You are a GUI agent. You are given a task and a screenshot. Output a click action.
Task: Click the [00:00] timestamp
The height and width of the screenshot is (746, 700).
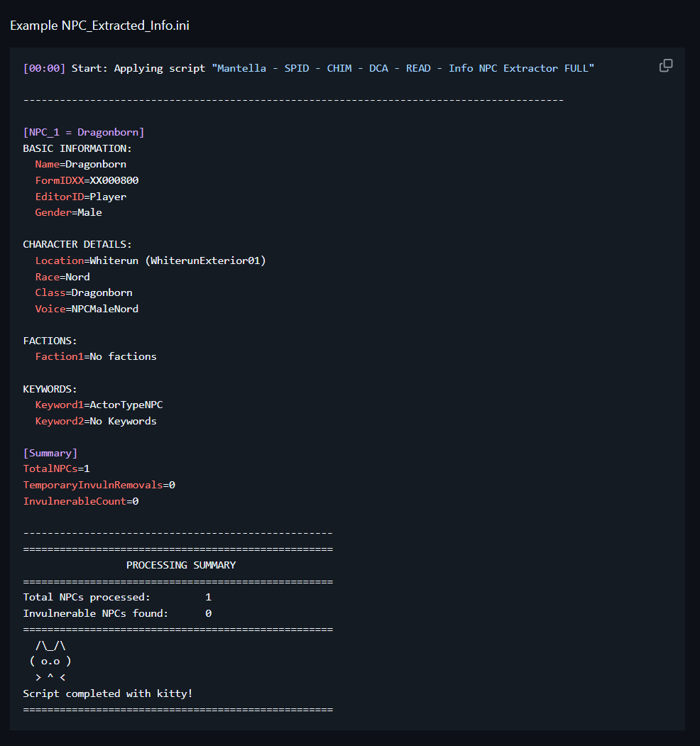click(44, 69)
